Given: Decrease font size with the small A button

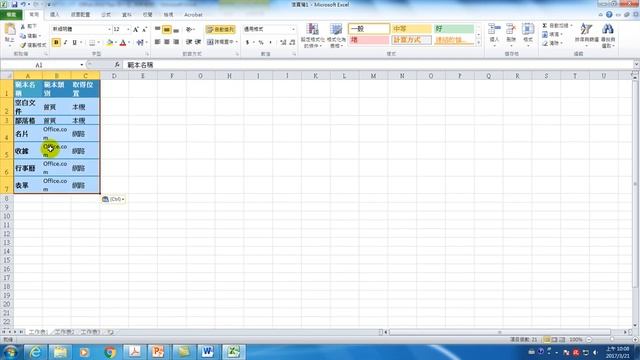Looking at the screenshot, I should tap(144, 29).
